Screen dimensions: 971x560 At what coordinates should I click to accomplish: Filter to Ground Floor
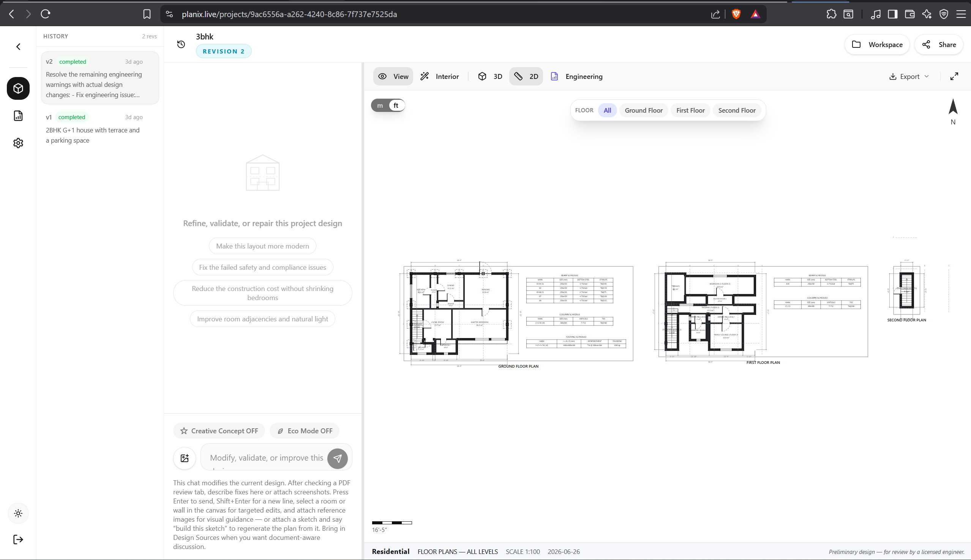[644, 110]
